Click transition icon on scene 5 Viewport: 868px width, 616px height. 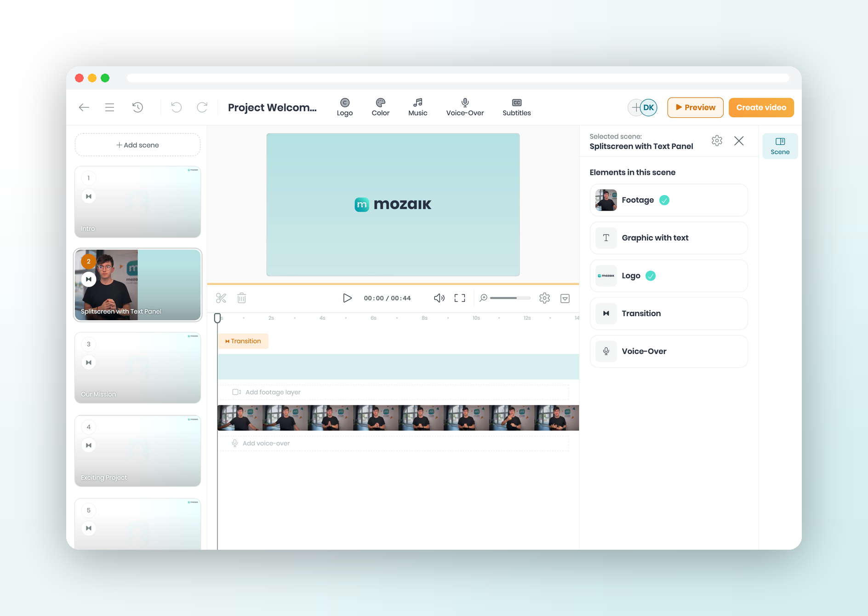point(89,528)
